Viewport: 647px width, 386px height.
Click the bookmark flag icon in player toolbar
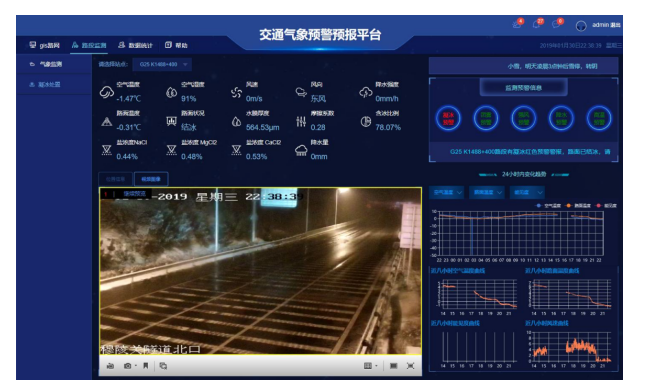pyautogui.click(x=146, y=366)
